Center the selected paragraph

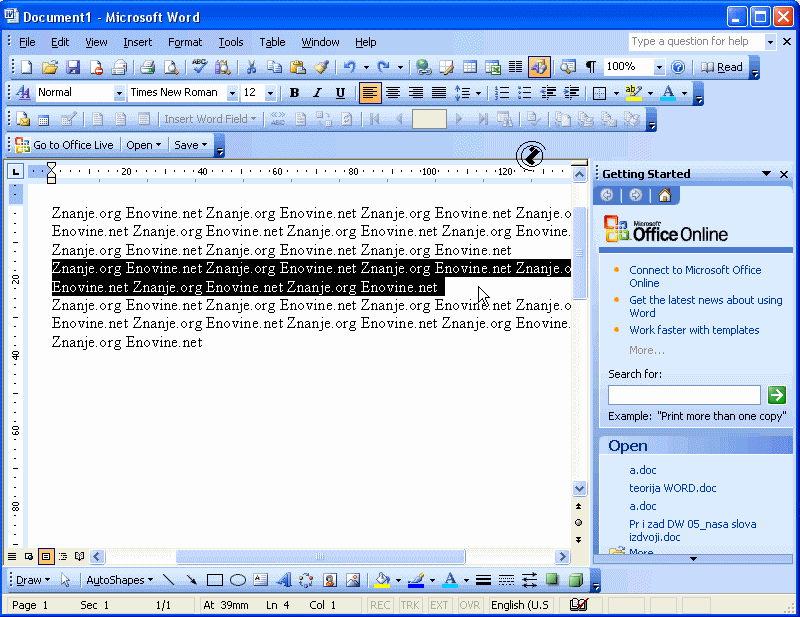point(393,92)
